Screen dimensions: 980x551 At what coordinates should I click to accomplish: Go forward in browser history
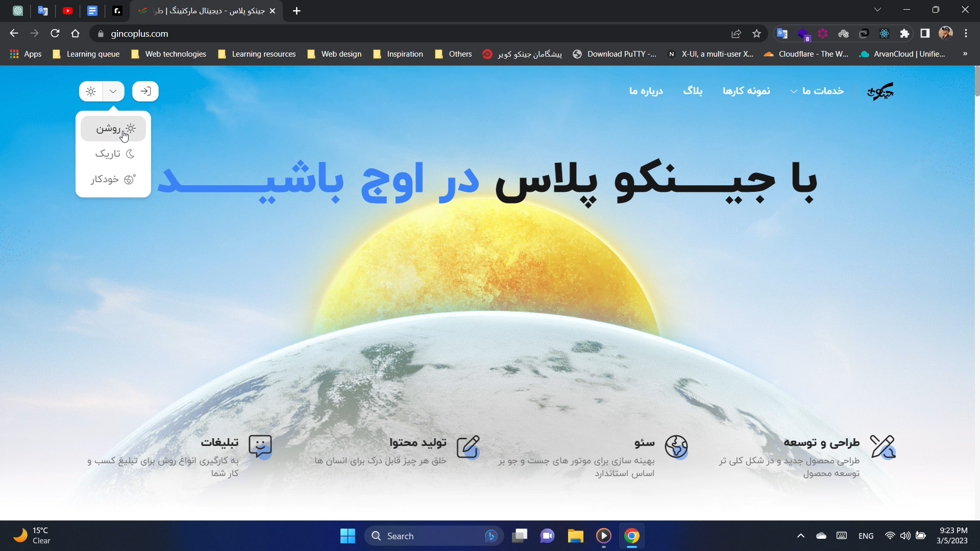tap(34, 34)
